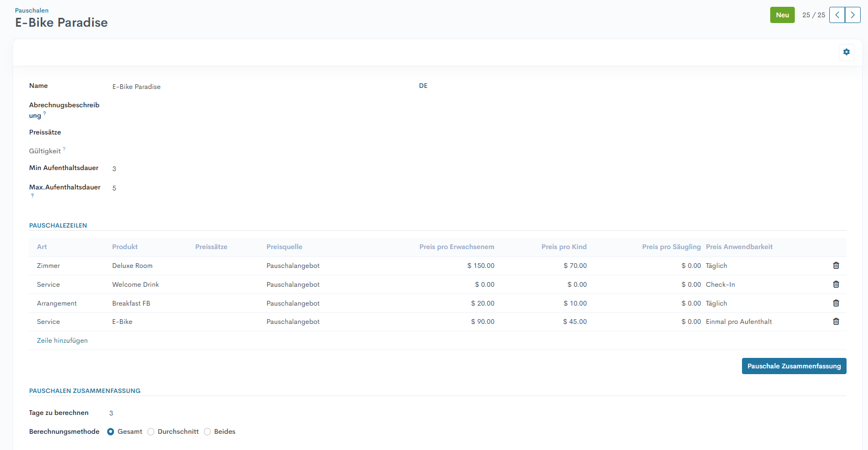Go to the previous record arrow
Image resolution: width=868 pixels, height=450 pixels.
click(837, 15)
